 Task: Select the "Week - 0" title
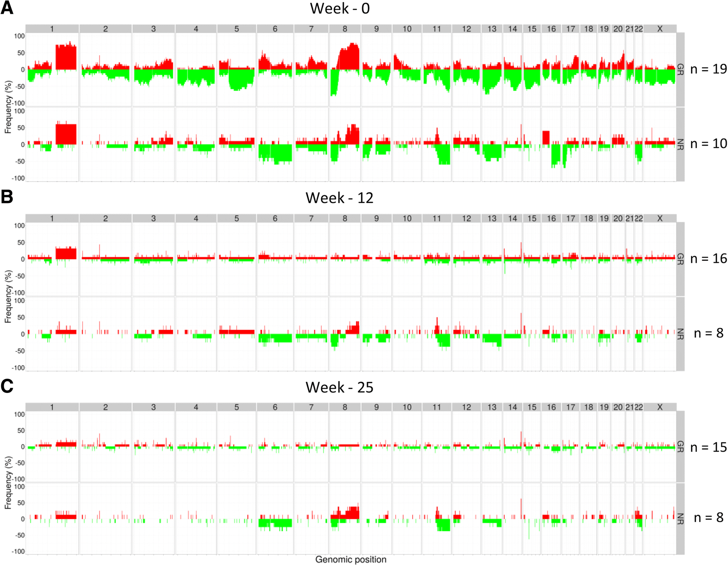(340, 8)
